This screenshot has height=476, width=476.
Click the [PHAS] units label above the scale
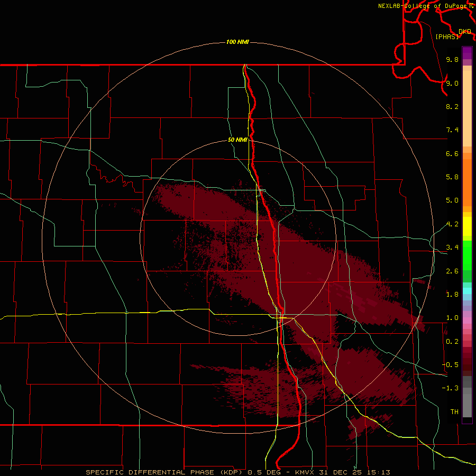[x=447, y=36]
